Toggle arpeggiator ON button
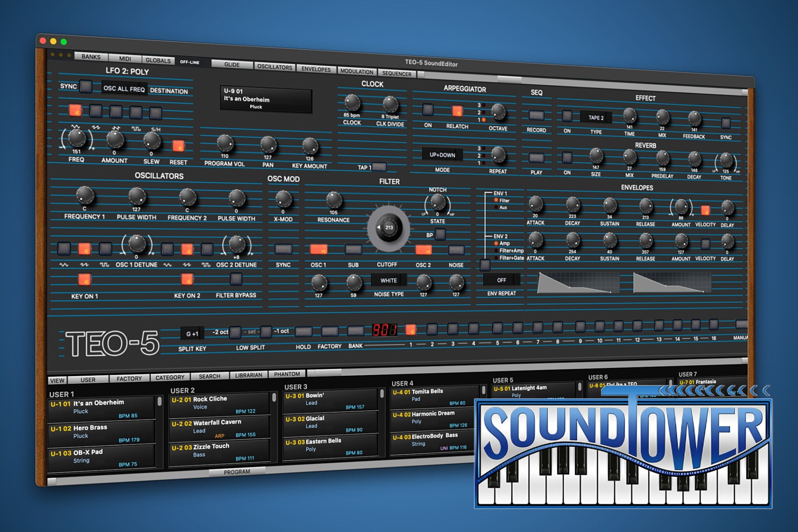 tap(428, 110)
